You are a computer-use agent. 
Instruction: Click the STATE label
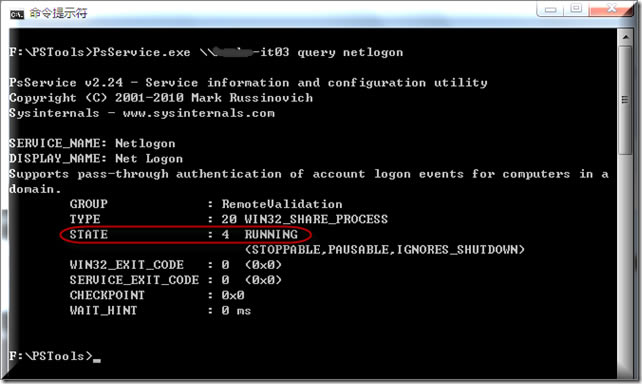click(x=88, y=235)
